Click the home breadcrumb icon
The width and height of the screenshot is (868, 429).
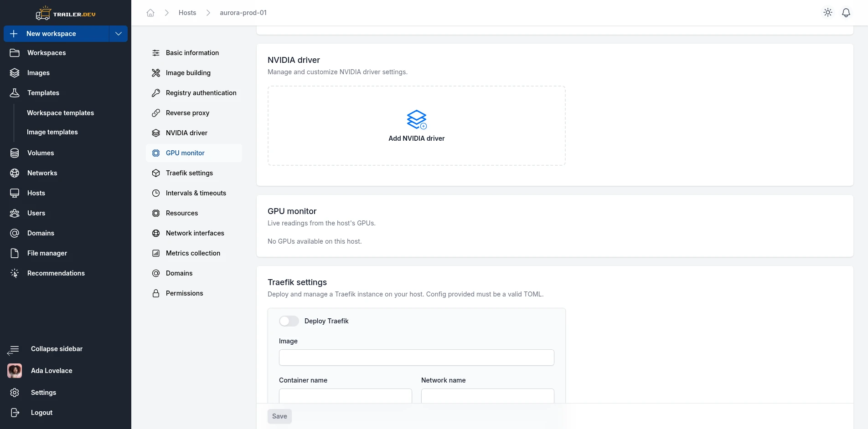pos(150,13)
